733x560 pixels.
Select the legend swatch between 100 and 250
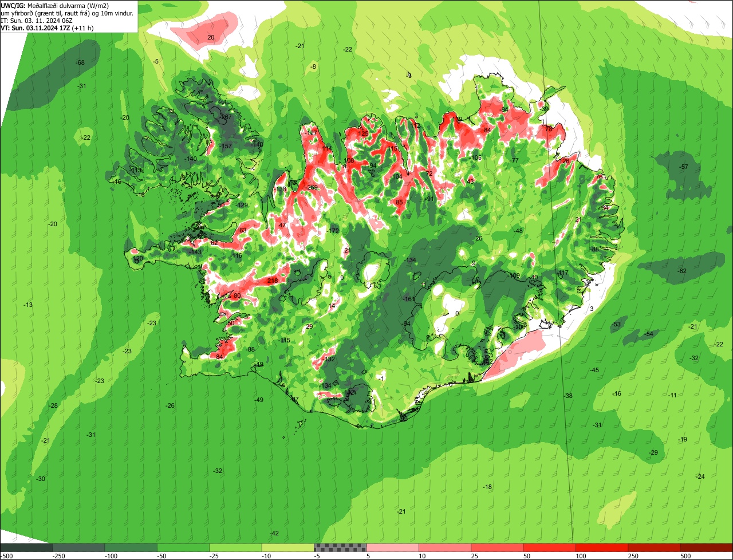602,547
